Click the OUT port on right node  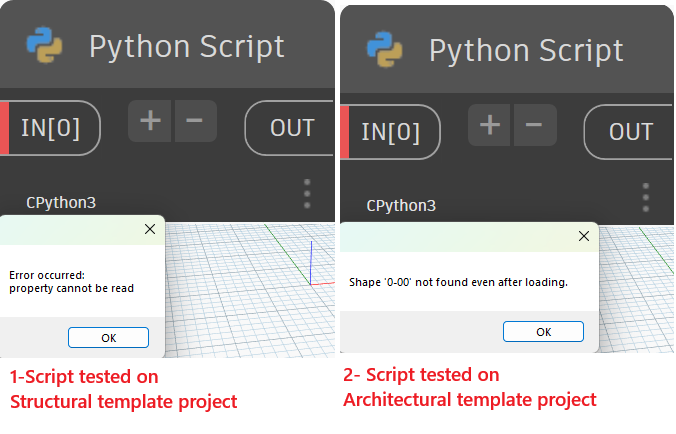629,132
